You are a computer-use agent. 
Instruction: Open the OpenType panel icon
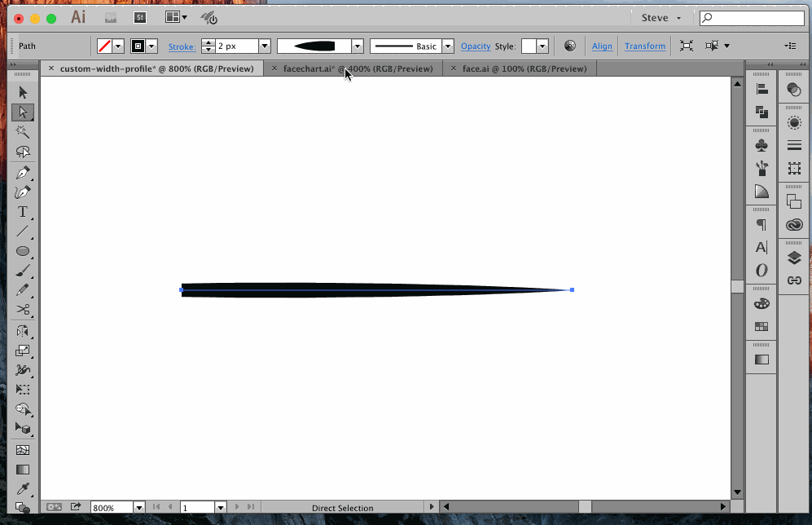[x=762, y=270]
